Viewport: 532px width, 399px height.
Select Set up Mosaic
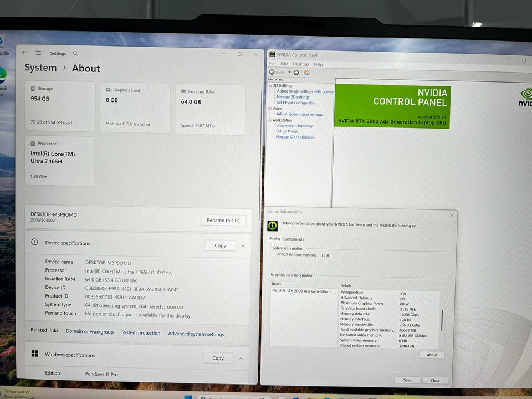point(287,131)
